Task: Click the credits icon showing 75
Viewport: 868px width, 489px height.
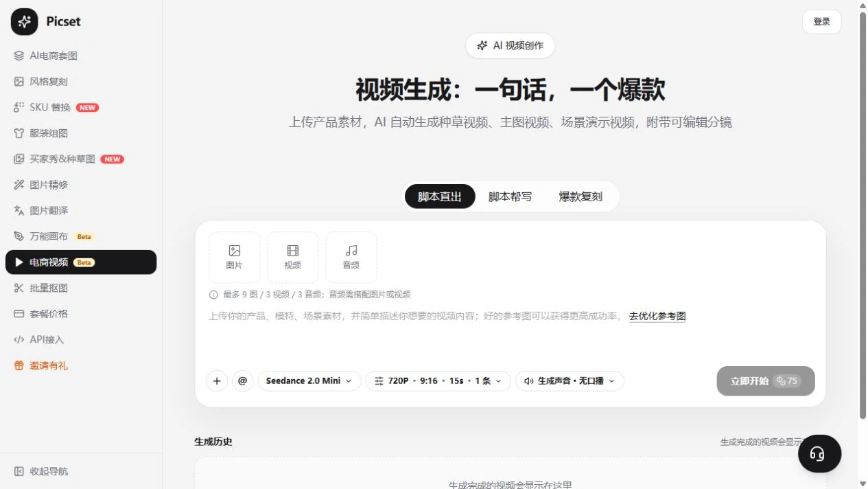Action: point(781,381)
